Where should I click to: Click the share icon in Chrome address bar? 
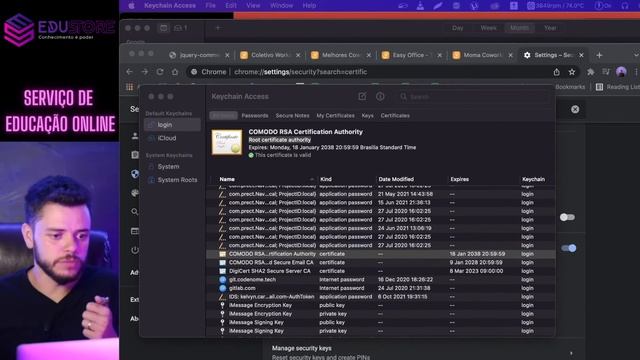[556, 72]
